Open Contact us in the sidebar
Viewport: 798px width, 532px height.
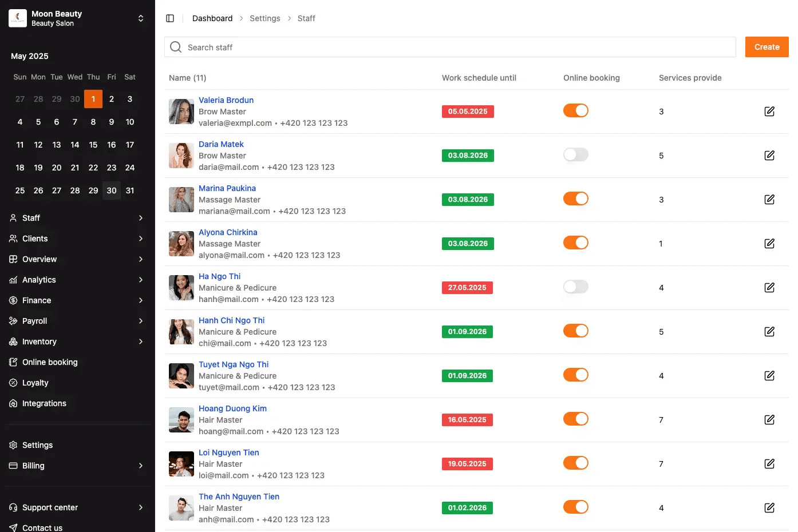click(42, 527)
